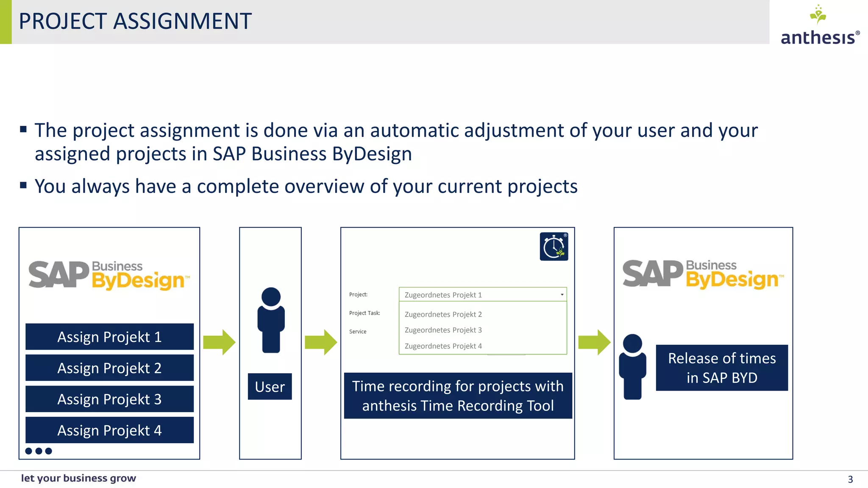Click the green arrow before Release panel
Screen dimensions: 868x488
tap(594, 342)
